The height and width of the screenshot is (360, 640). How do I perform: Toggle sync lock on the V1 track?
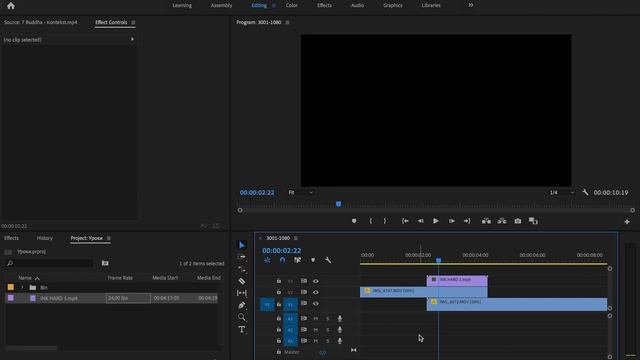pos(304,304)
